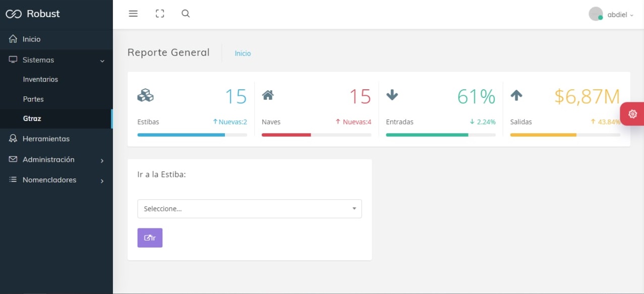Open the abdiel user dropdown
This screenshot has width=644, height=294.
click(620, 15)
